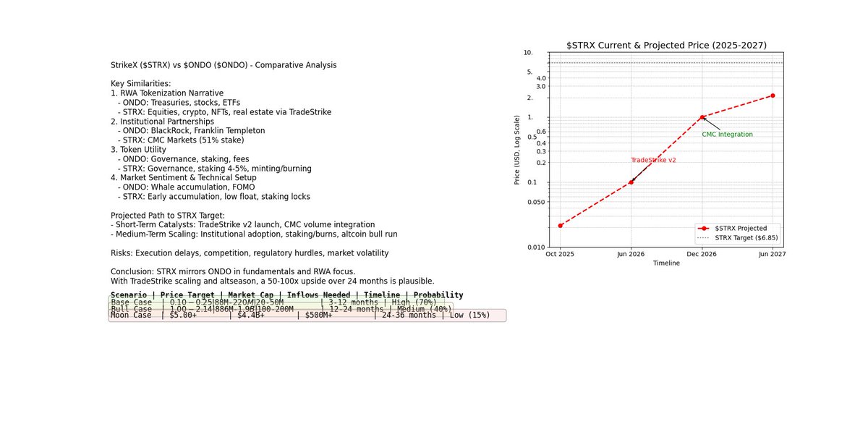Click the Dec 2026 red data point
The image size is (868, 437).
(702, 117)
